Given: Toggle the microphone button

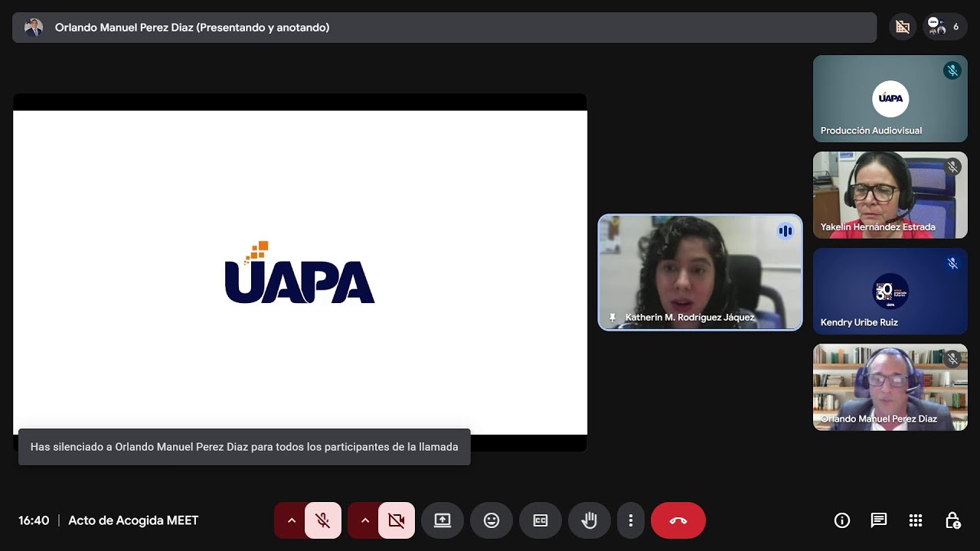Looking at the screenshot, I should [323, 520].
